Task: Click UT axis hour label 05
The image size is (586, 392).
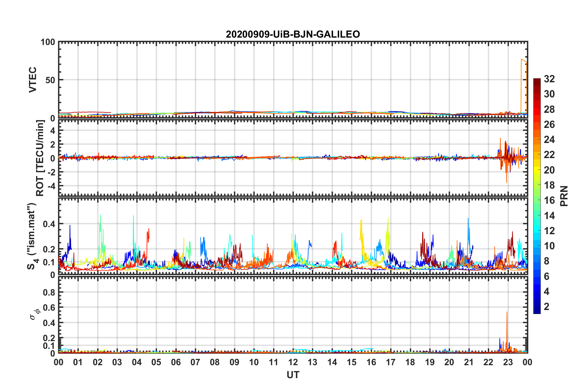Action: (156, 362)
